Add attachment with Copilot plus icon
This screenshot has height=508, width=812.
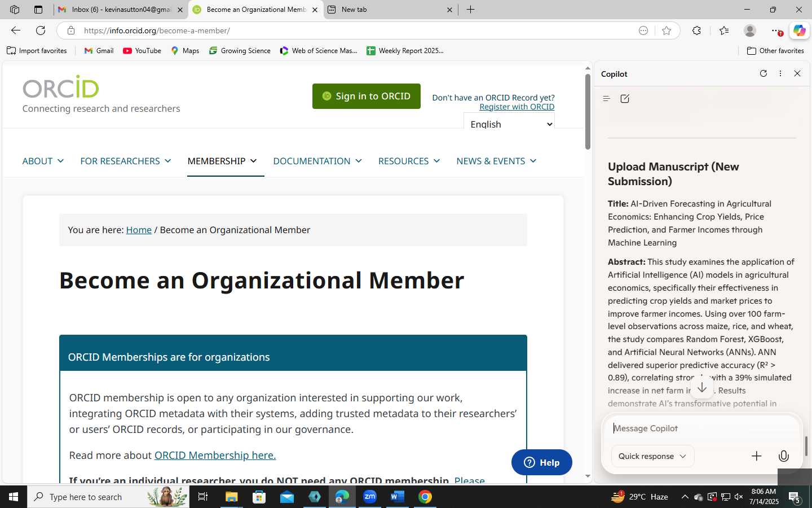point(757,456)
